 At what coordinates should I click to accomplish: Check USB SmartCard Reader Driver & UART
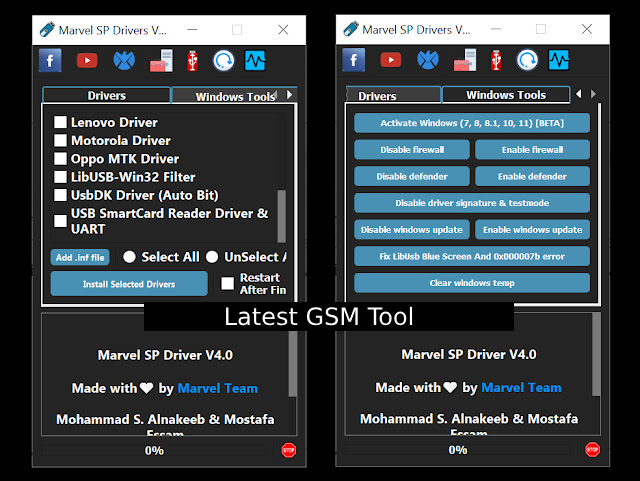(60, 221)
